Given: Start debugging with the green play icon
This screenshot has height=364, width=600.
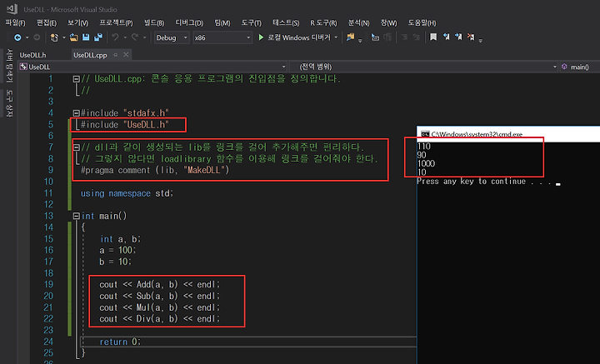Looking at the screenshot, I should point(261,37).
